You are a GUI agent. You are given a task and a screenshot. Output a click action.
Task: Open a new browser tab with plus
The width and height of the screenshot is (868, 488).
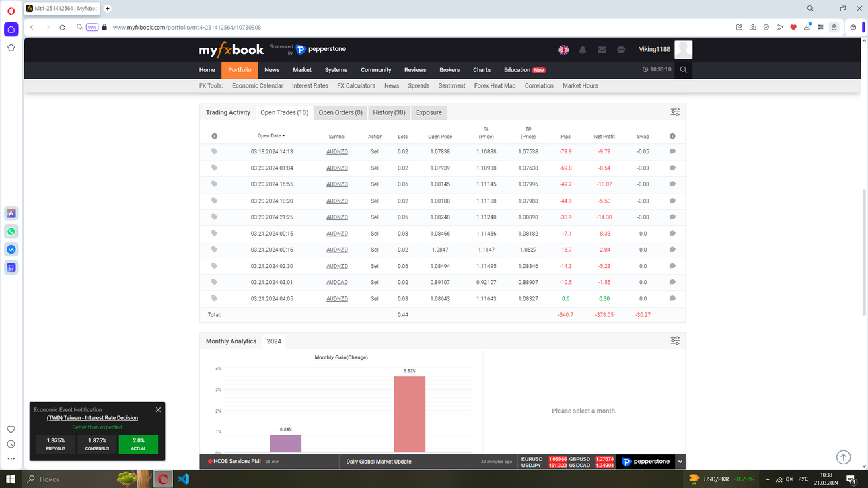pyautogui.click(x=108, y=9)
